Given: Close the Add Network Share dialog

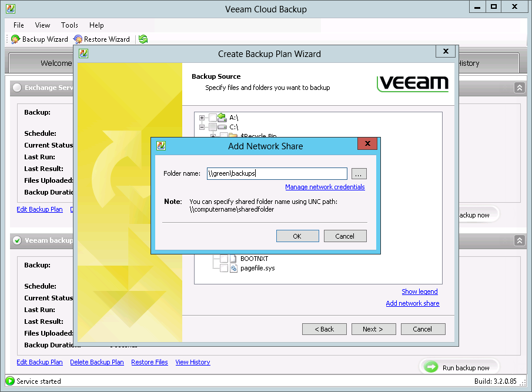Looking at the screenshot, I should tap(367, 143).
